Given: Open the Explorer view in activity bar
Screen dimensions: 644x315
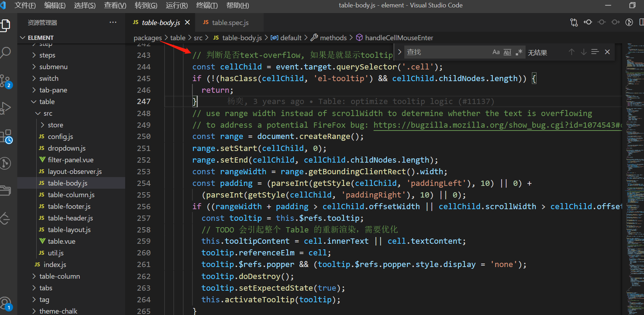Looking at the screenshot, I should tap(6, 25).
